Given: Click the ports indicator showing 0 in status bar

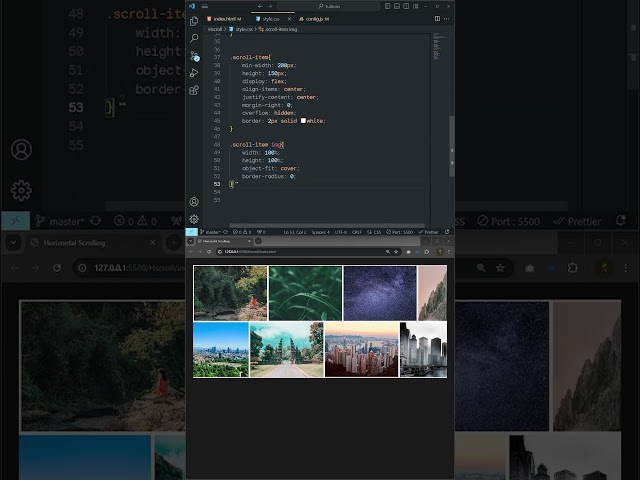Looking at the screenshot, I should coord(261,232).
